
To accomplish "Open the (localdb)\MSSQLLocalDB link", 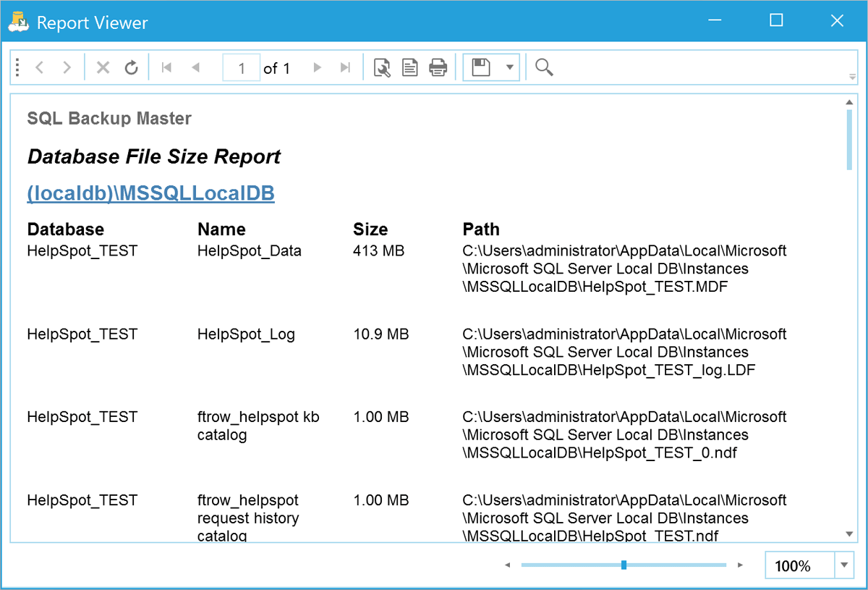I will coord(150,194).
